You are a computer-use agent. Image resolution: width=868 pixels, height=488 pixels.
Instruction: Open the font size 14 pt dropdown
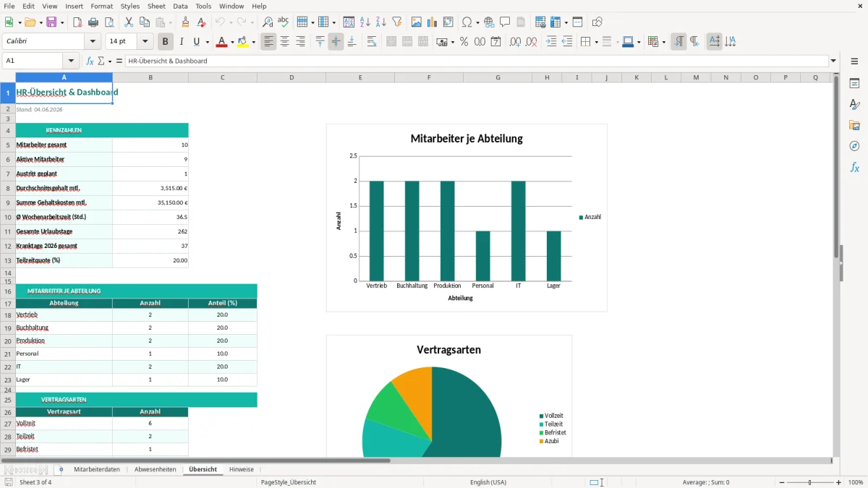click(x=145, y=42)
